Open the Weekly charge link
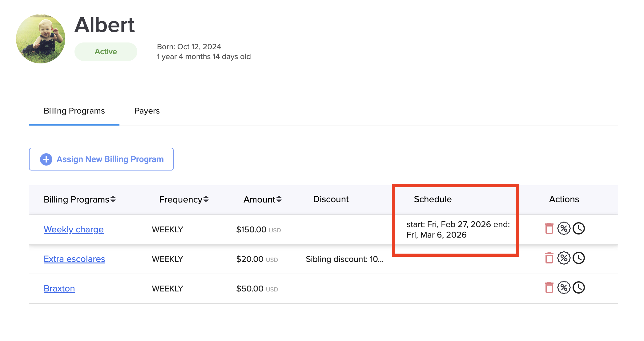Viewport: 644px width, 341px height. (74, 230)
